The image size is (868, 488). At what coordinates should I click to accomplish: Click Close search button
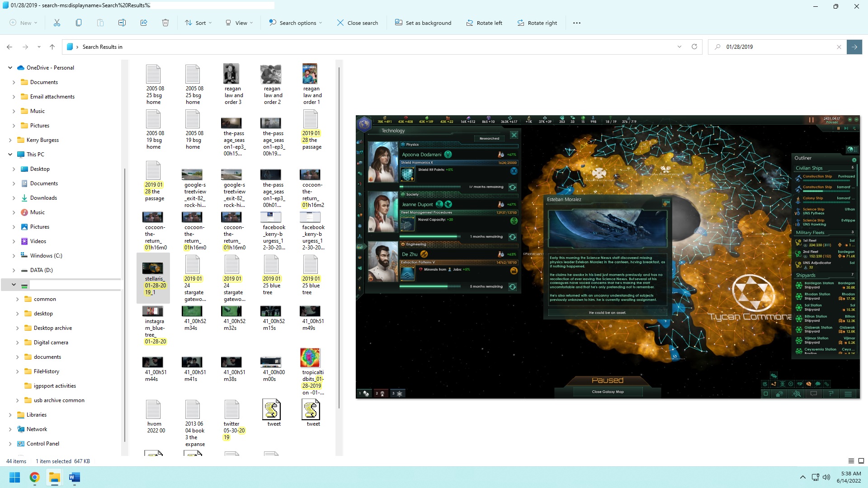(358, 23)
